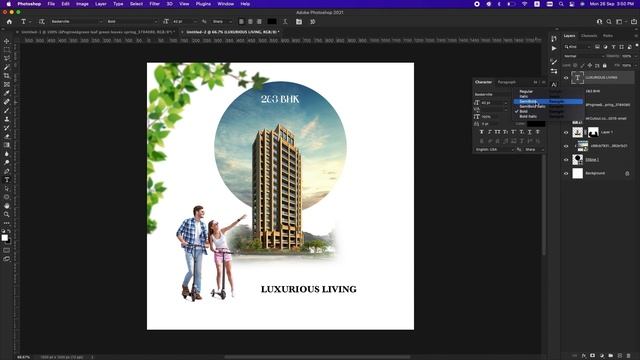The width and height of the screenshot is (640, 360).
Task: Select the Path Selection tool
Action: 7,189
